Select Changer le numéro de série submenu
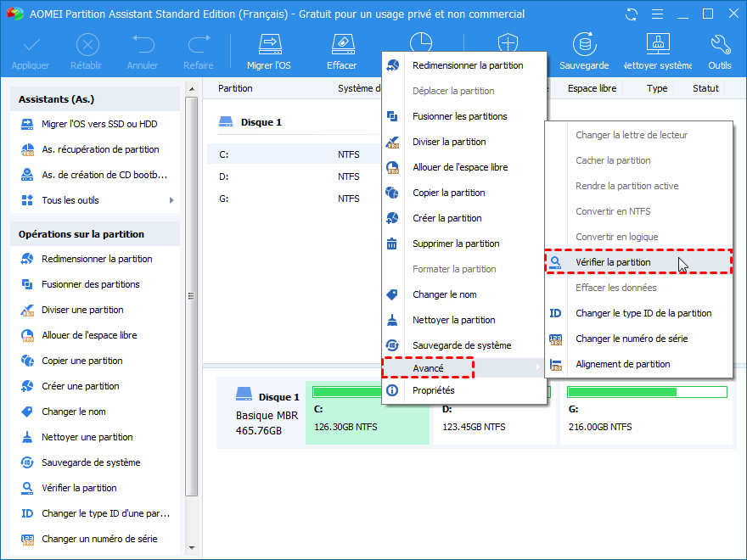Screen dimensions: 747x560 coord(638,339)
